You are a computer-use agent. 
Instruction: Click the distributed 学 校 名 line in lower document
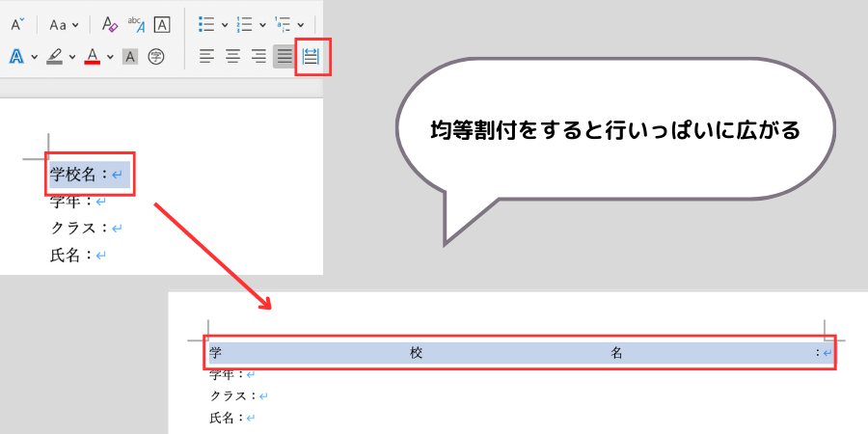point(521,353)
